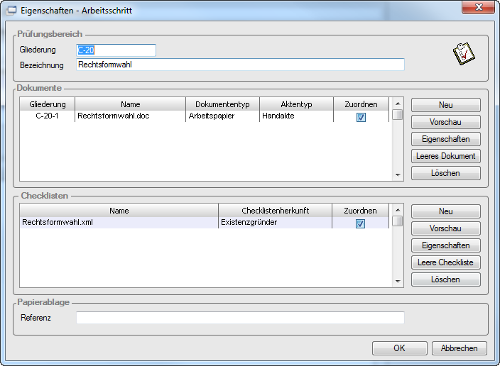500x366 pixels.
Task: Click the Gliederung field containing C-20
Action: [x=116, y=50]
